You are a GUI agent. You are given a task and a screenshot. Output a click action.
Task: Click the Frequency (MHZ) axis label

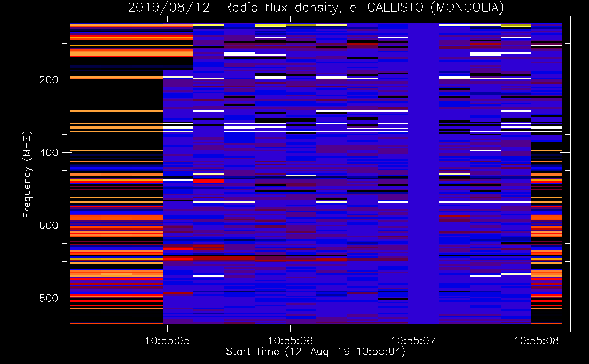[27, 175]
